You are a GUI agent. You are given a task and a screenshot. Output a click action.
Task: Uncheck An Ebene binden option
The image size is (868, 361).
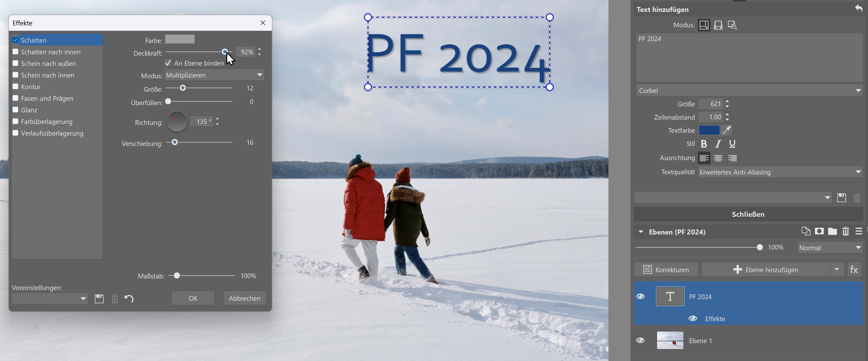(x=168, y=63)
